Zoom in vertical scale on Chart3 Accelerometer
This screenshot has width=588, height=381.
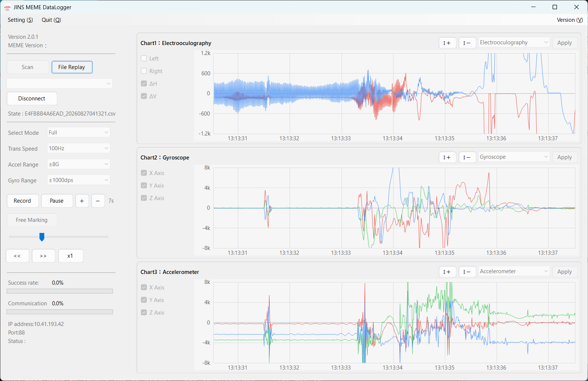pos(447,272)
